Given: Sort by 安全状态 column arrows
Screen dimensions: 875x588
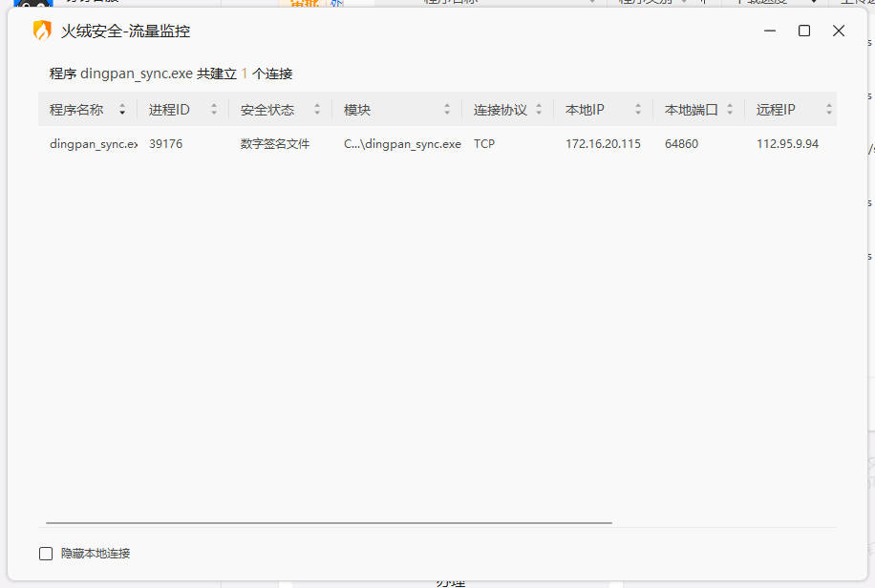Looking at the screenshot, I should 317,110.
